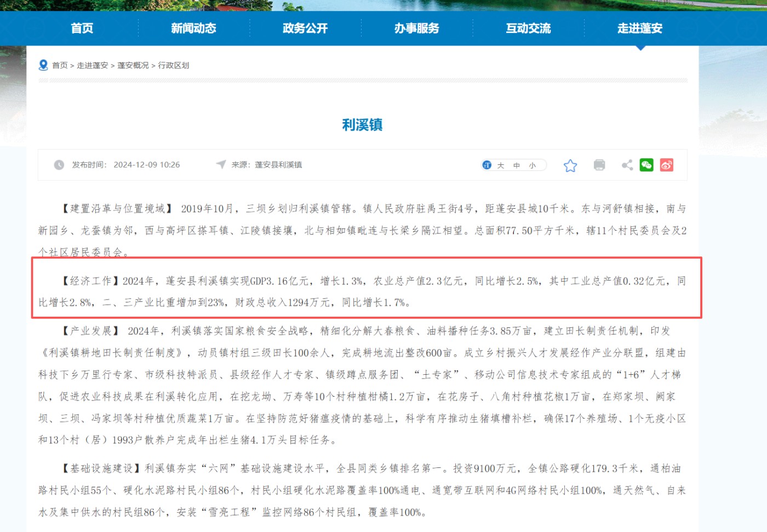Screen dimensions: 767x532
Task: Click 首页 breadcrumb link
Action: [60, 65]
